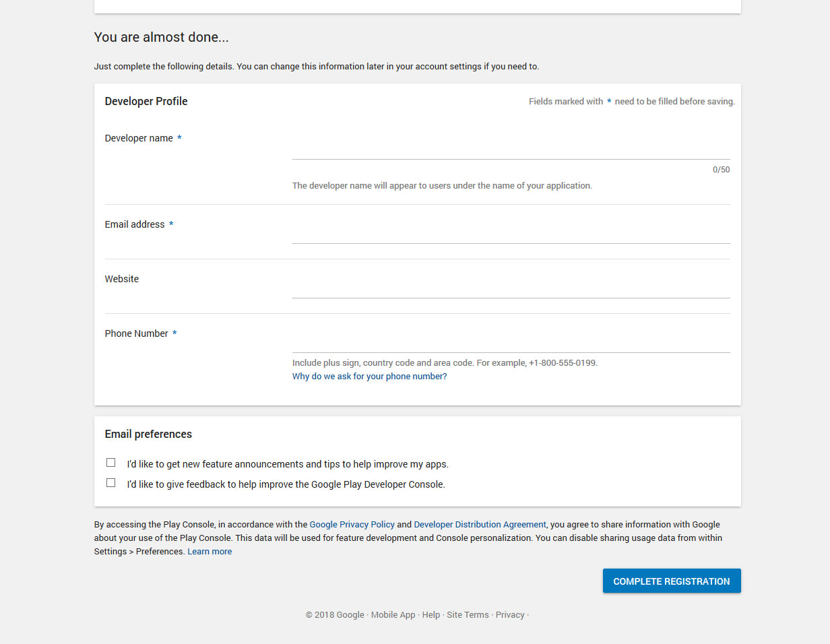Click the 'You are almost done...' heading
The width and height of the screenshot is (830, 644).
click(162, 38)
